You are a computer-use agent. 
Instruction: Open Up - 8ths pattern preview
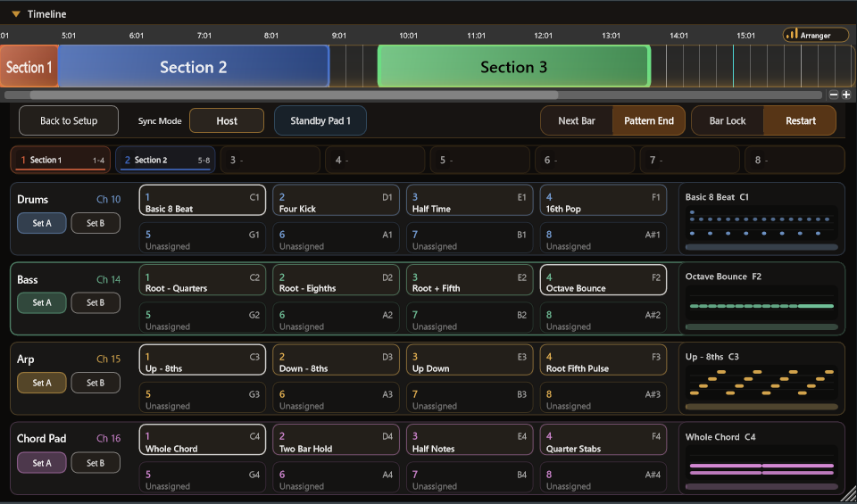761,378
